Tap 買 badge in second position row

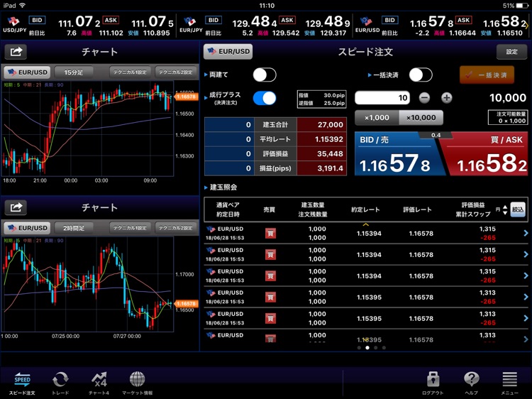coord(270,255)
